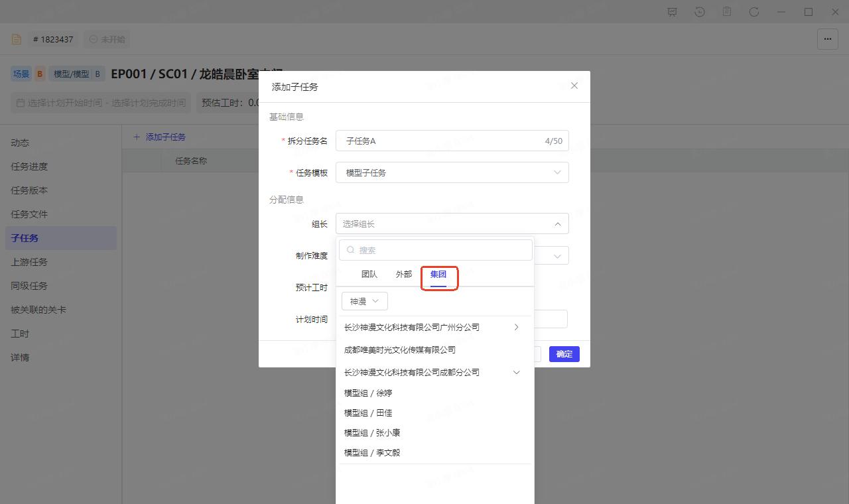
Task: Select 模型组 / 田佳
Action: click(368, 412)
